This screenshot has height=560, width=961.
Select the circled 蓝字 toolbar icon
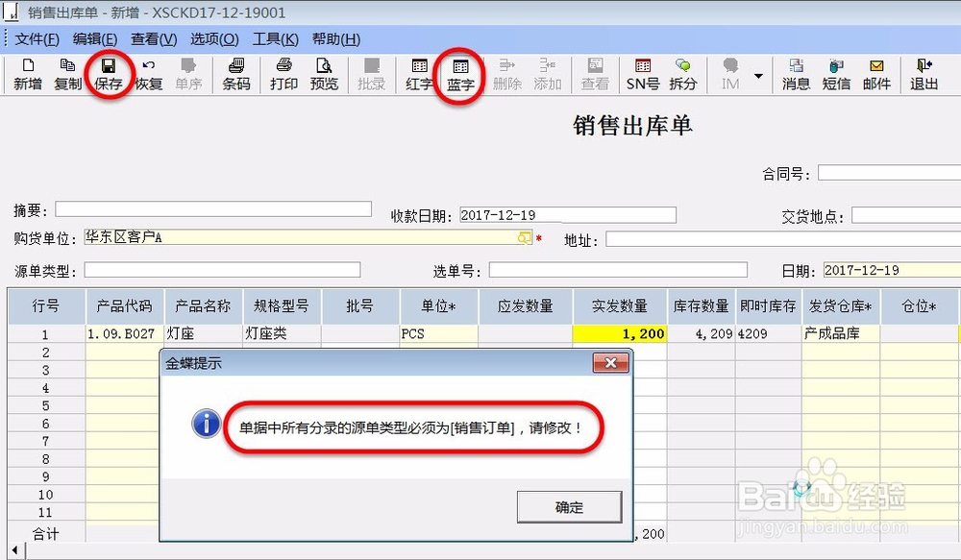[458, 75]
